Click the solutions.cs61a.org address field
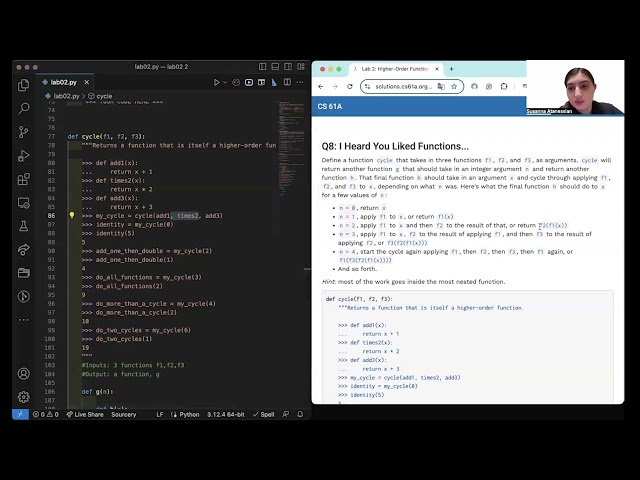Viewport: 640px width, 480px height. coord(403,87)
